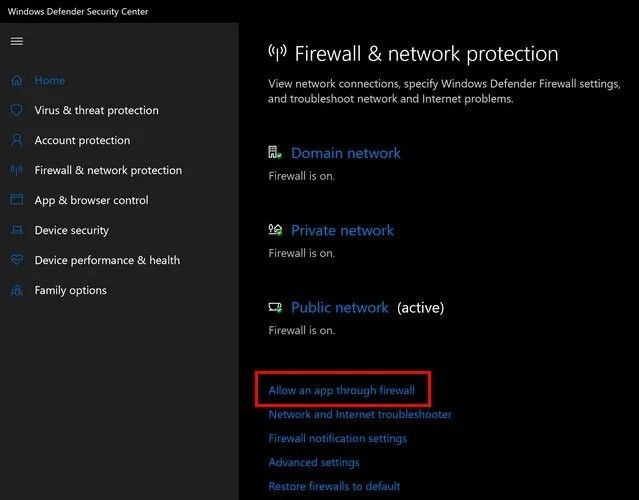Image resolution: width=639 pixels, height=500 pixels.
Task: Open the Public network settings link
Action: tap(340, 307)
